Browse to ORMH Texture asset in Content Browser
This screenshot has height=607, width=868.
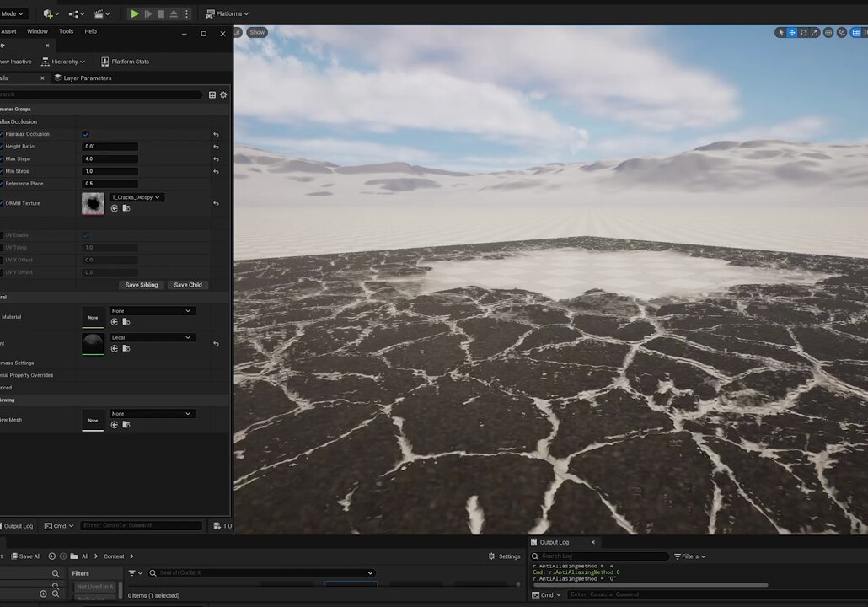coord(126,209)
